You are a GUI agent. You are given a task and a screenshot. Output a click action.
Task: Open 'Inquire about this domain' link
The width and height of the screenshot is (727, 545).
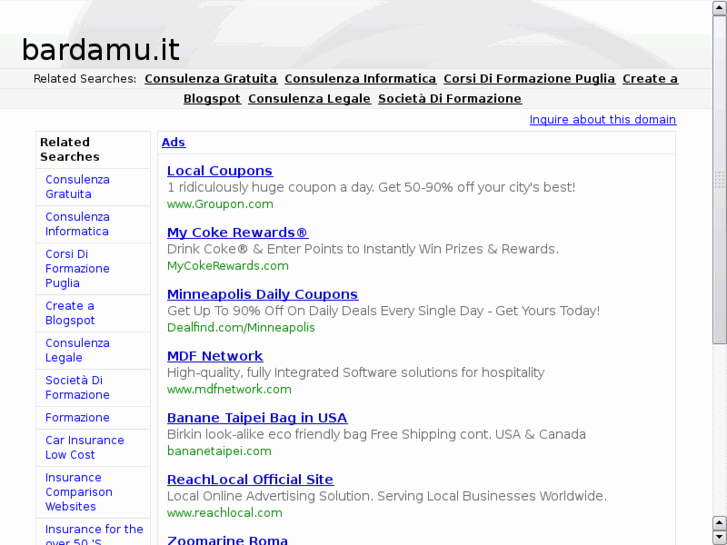tap(603, 120)
